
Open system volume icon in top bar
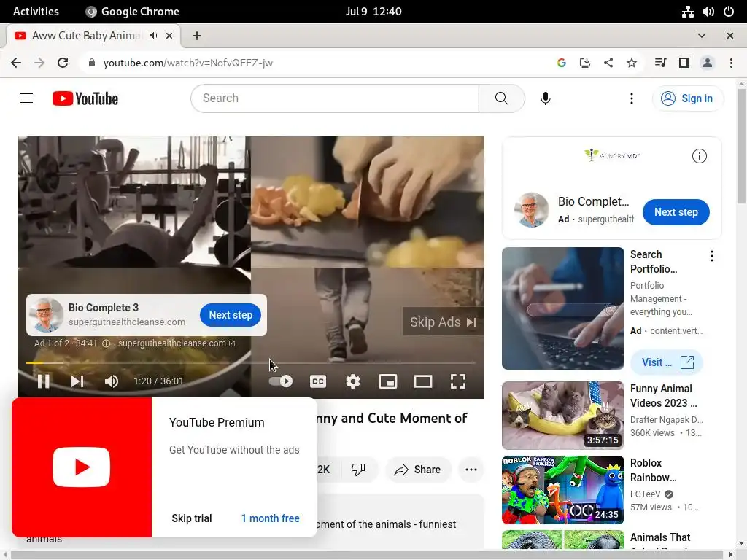(708, 12)
